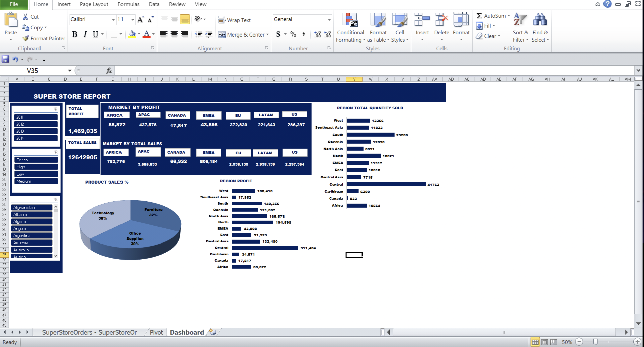
Task: Increase font size with grow-font icon
Action: (141, 19)
